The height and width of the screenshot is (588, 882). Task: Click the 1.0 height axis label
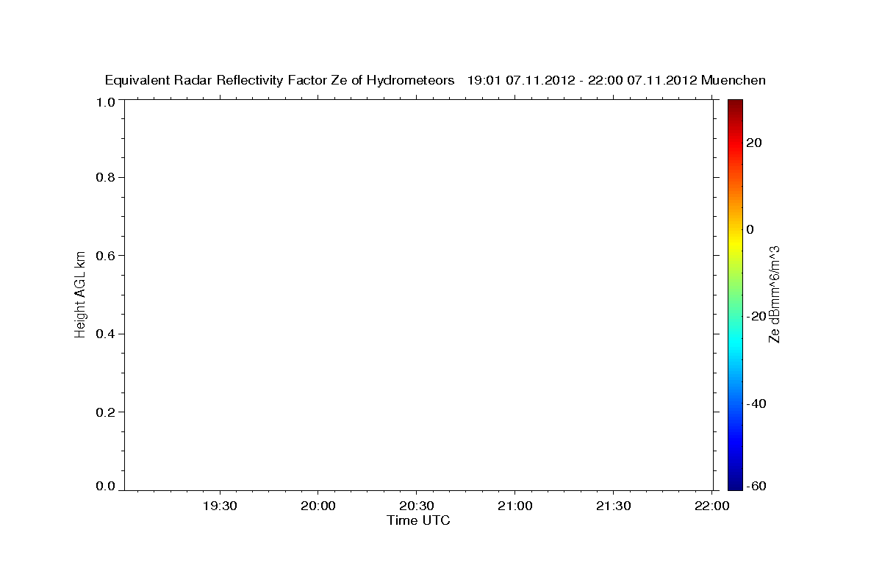click(107, 101)
